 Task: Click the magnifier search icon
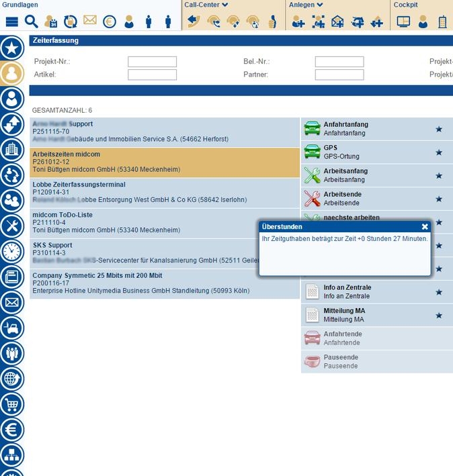[32, 22]
